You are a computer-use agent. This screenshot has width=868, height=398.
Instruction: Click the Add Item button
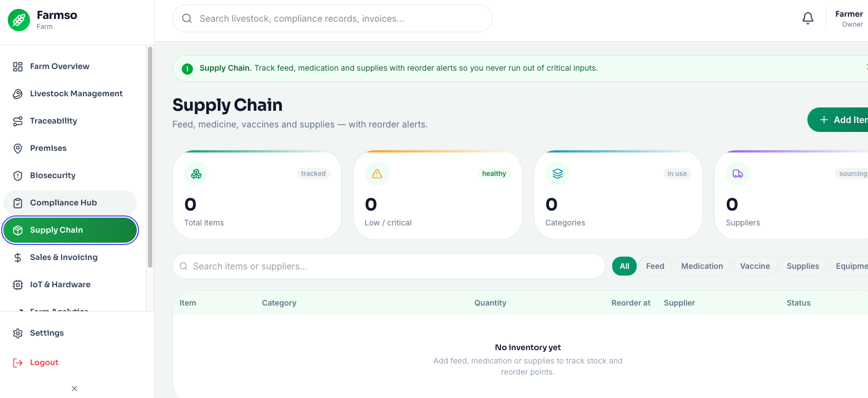(x=837, y=120)
